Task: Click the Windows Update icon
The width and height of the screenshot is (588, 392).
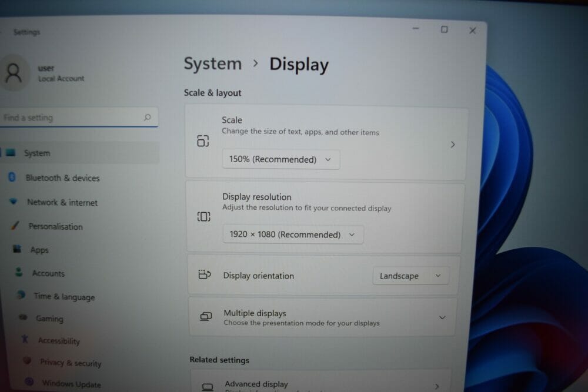Action: click(x=29, y=382)
